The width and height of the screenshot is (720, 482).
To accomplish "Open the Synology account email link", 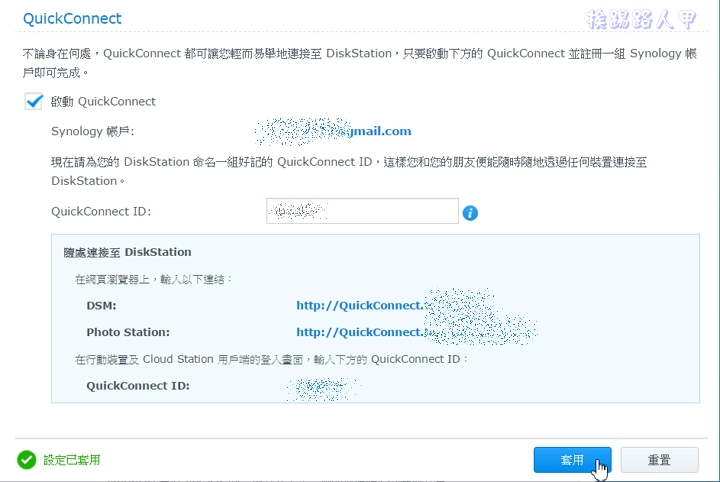I will pos(334,131).
